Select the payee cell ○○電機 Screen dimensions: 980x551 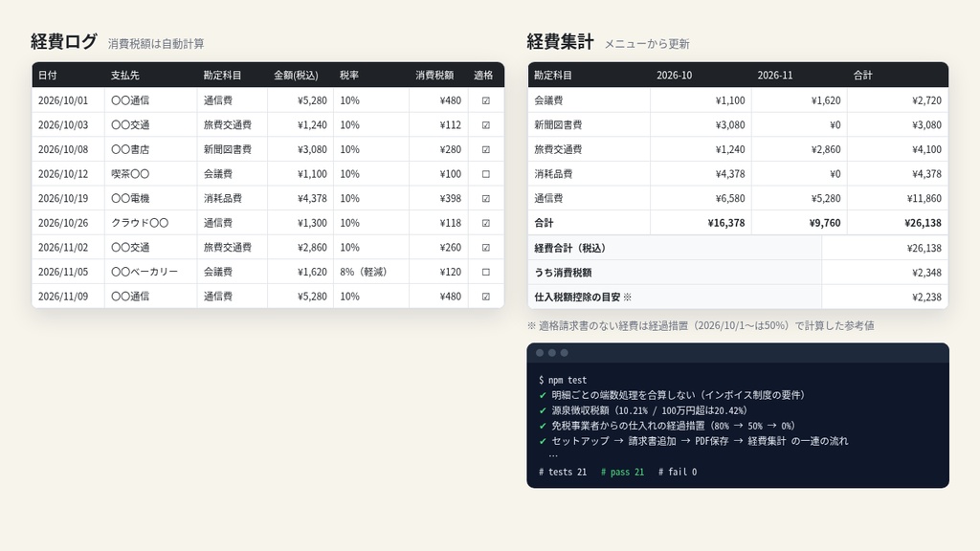150,199
